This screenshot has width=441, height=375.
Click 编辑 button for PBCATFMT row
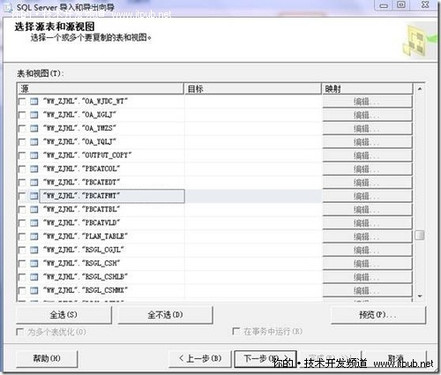[367, 196]
